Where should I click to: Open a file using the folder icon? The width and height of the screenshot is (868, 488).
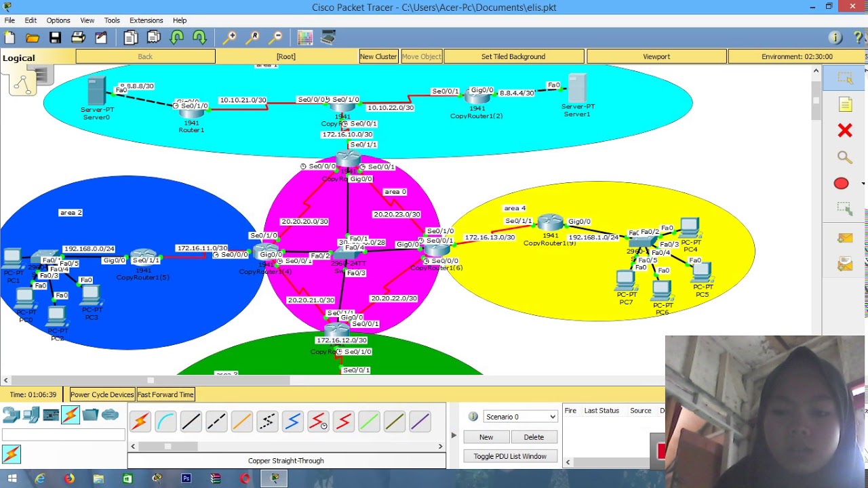pos(33,38)
